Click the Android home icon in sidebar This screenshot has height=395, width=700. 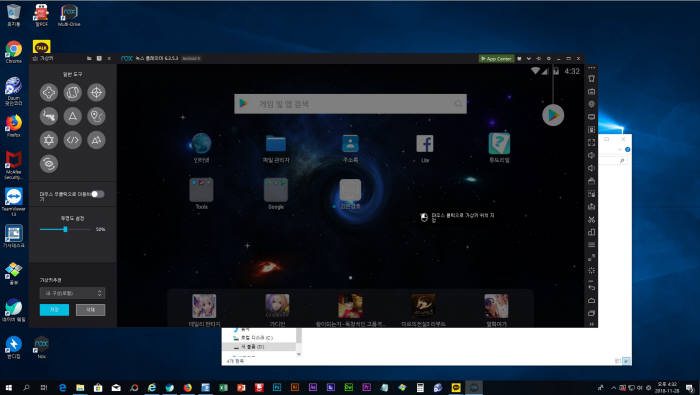point(592,300)
